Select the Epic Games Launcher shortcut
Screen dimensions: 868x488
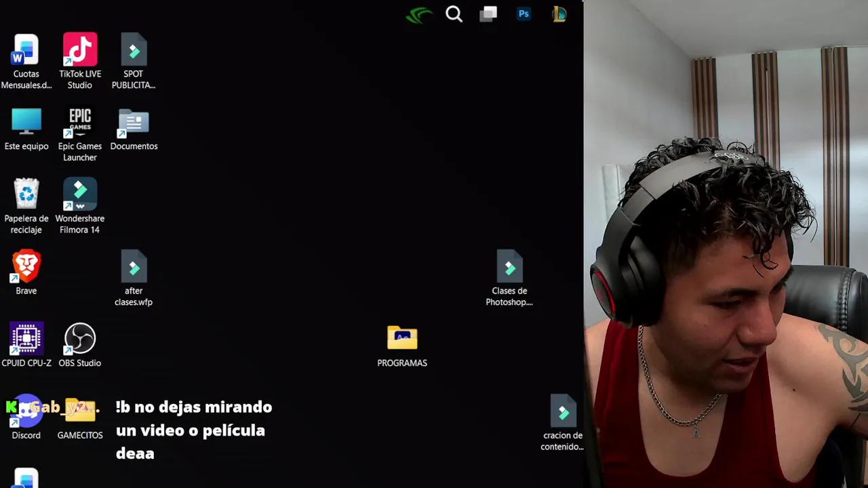pos(80,134)
